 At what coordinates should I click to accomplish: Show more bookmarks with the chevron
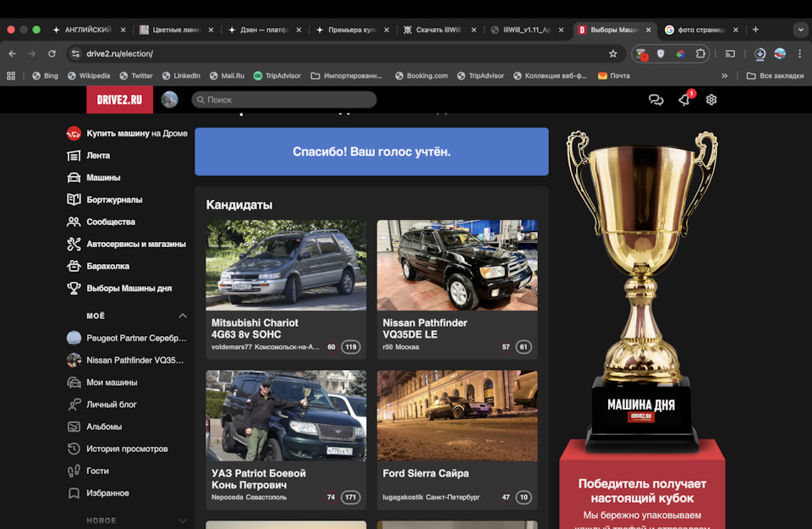(724, 75)
